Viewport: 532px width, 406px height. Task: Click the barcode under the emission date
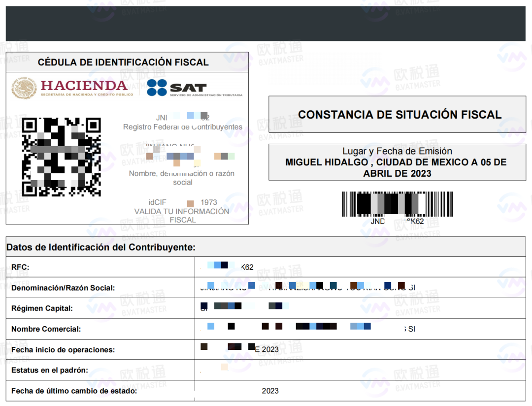click(x=398, y=204)
